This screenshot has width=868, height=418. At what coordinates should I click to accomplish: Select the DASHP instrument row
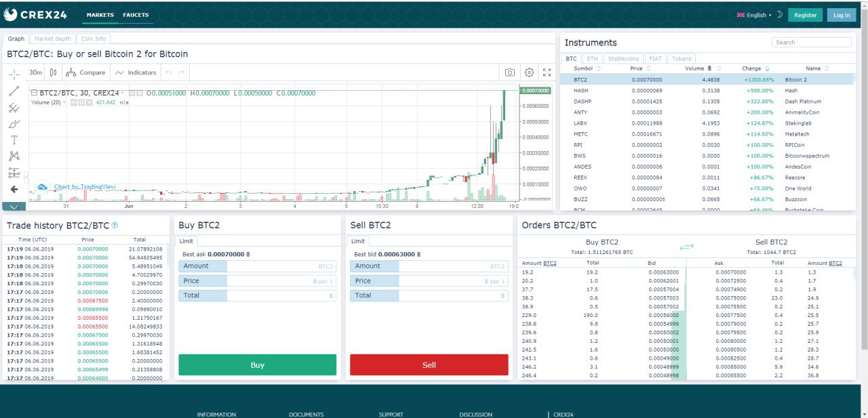707,101
